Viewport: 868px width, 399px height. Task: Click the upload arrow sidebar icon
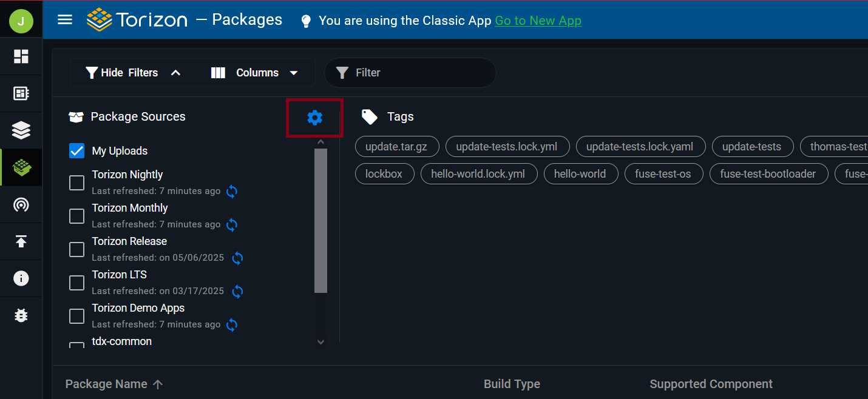(x=21, y=241)
